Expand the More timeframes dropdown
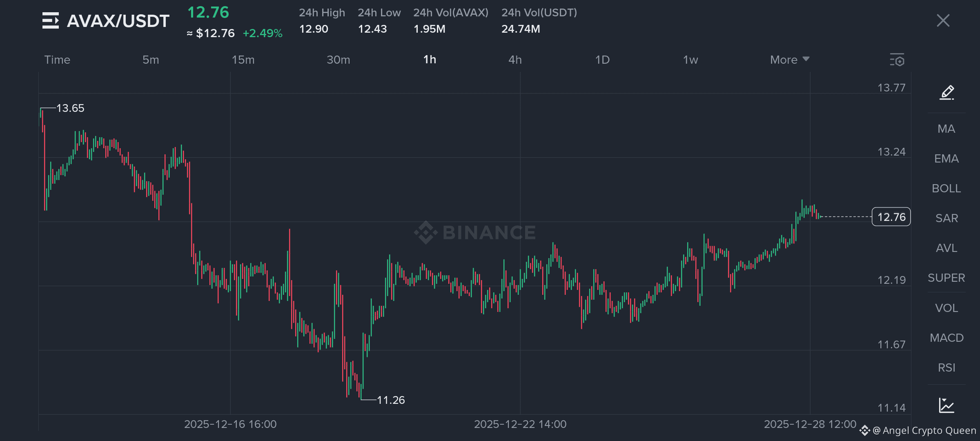 tap(790, 60)
